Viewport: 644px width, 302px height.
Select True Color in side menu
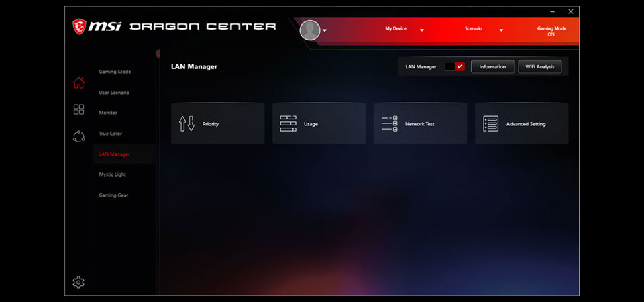[x=111, y=134]
